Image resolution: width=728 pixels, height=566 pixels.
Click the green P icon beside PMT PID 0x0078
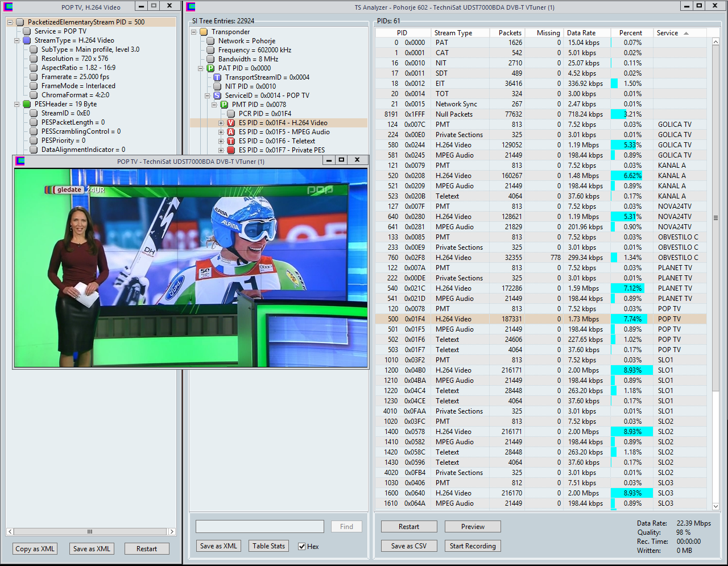click(x=224, y=105)
